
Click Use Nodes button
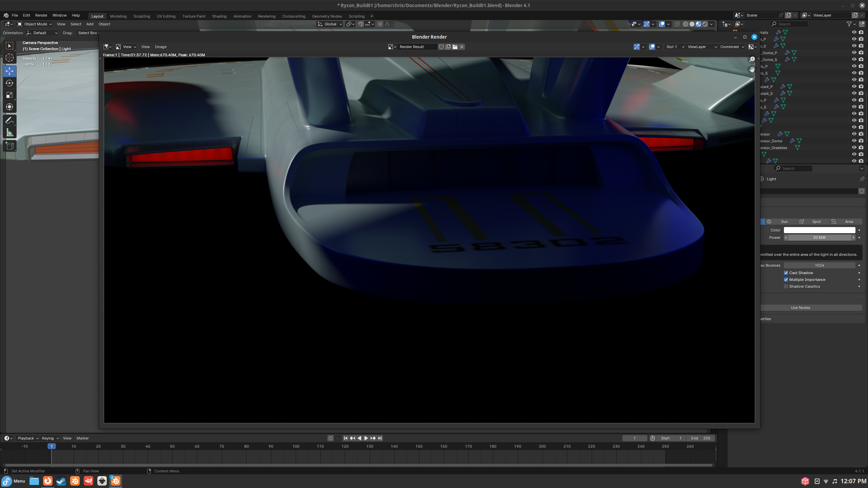(811, 308)
